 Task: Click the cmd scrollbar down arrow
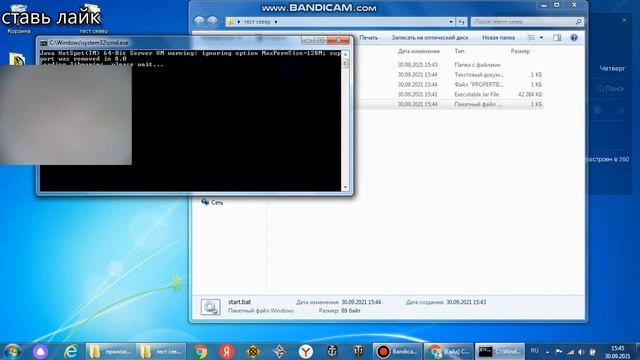(x=345, y=187)
